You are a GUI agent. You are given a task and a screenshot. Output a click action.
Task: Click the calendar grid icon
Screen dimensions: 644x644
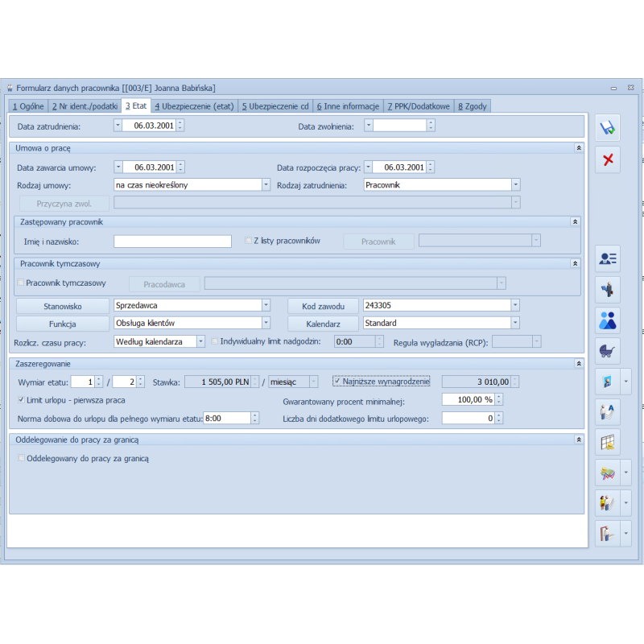608,442
